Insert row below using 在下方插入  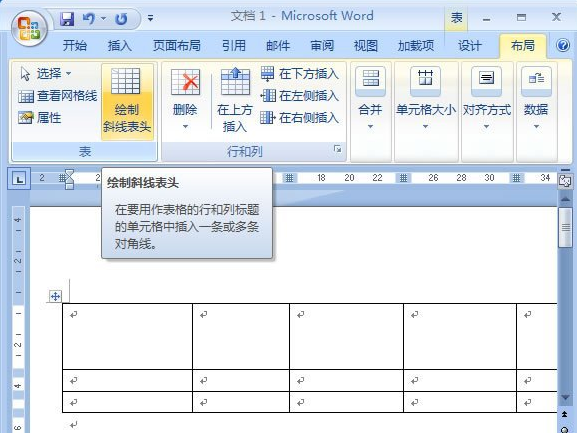(x=300, y=74)
